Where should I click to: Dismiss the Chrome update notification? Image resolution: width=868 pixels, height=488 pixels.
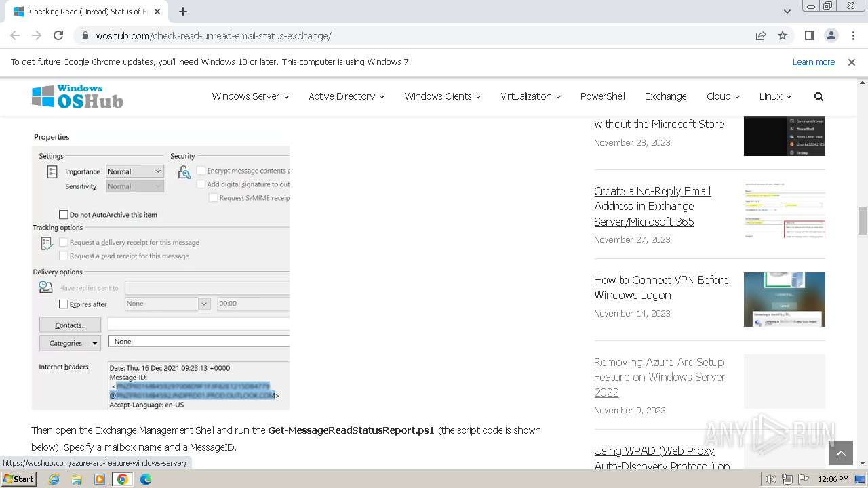852,62
